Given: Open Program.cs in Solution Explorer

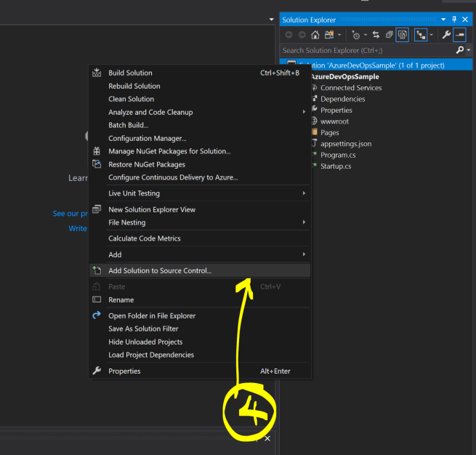Looking at the screenshot, I should pos(337,155).
